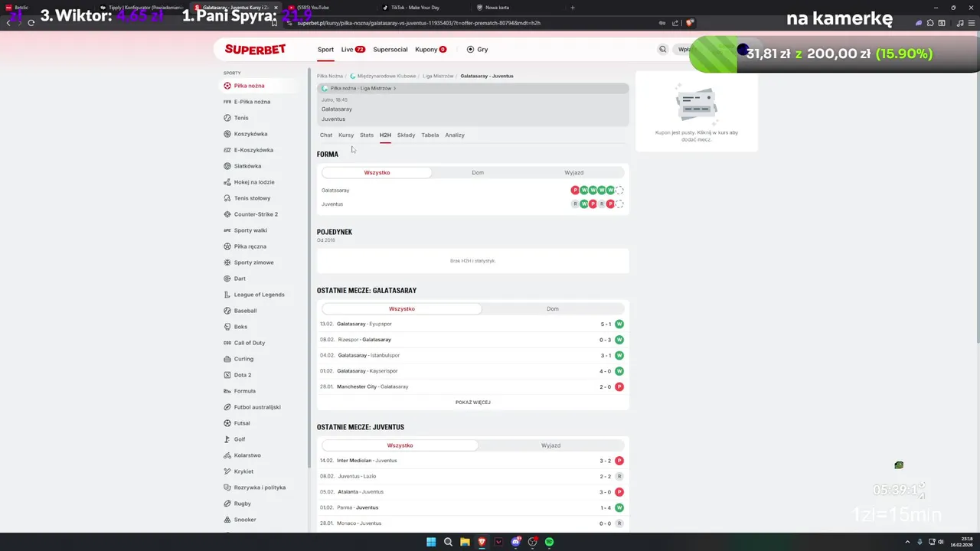The height and width of the screenshot is (551, 980).
Task: Select Wszystko filter in Forma section
Action: click(377, 173)
